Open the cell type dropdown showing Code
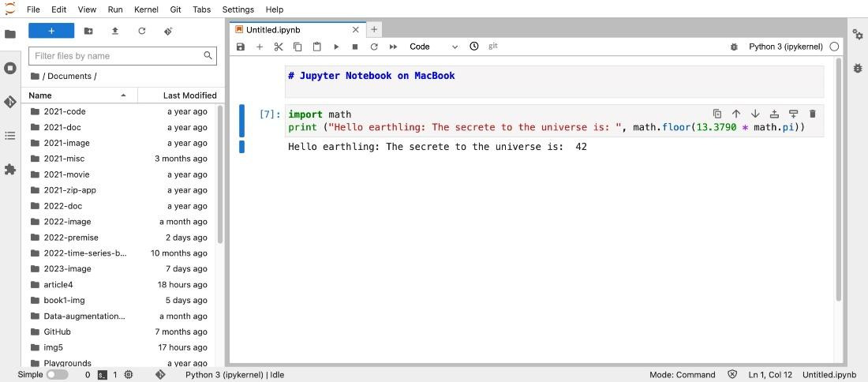Viewport: 868px width, 382px height. (433, 47)
